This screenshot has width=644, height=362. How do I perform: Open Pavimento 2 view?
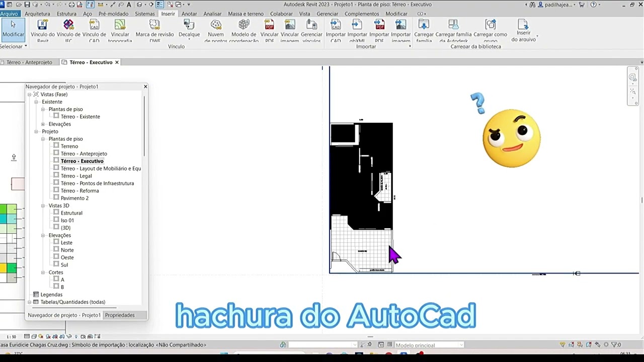74,198
